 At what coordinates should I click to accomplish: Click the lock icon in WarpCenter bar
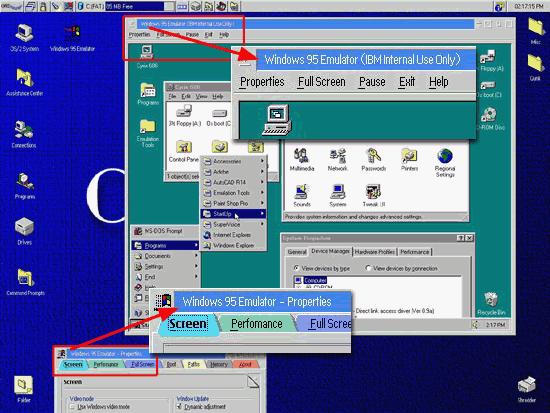click(x=43, y=6)
